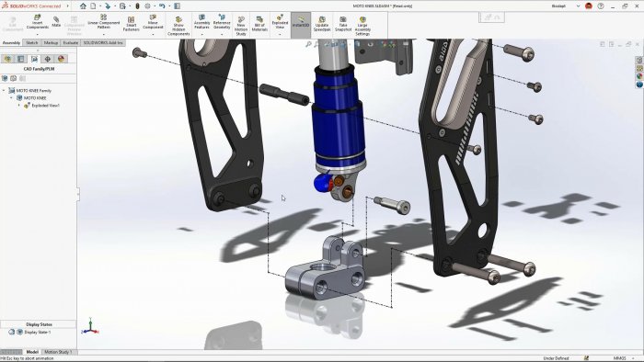Click the Home icon in the title bar
Screen dimensions: 644x362
[x=84, y=6]
